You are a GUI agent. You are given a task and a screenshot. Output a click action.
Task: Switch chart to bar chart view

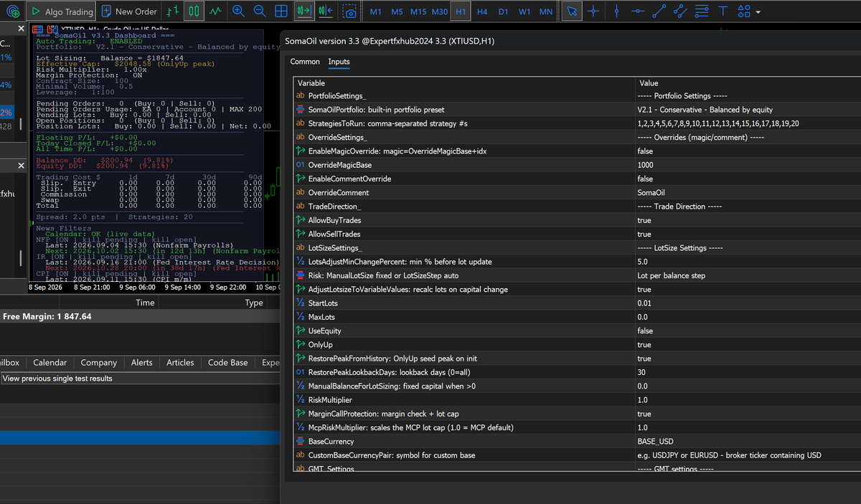click(171, 11)
